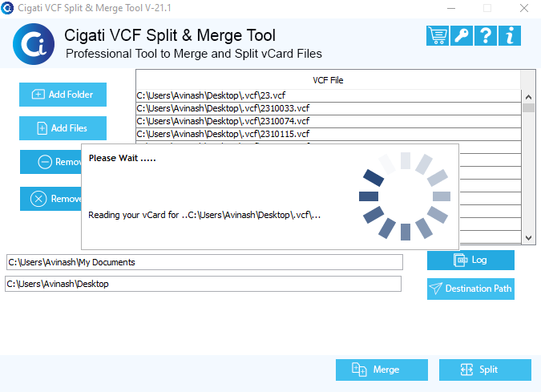Open the shopping cart purchase icon
The image size is (541, 392).
(x=438, y=35)
